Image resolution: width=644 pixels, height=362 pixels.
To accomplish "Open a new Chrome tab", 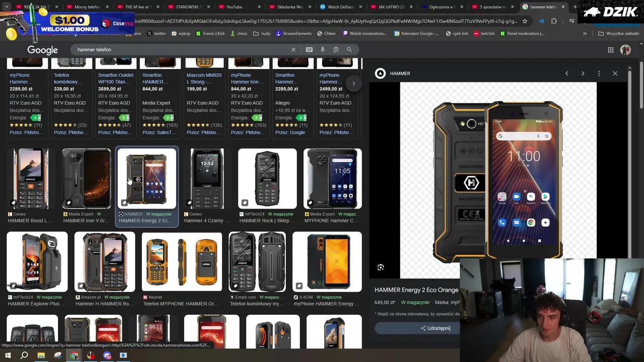I will [x=575, y=7].
